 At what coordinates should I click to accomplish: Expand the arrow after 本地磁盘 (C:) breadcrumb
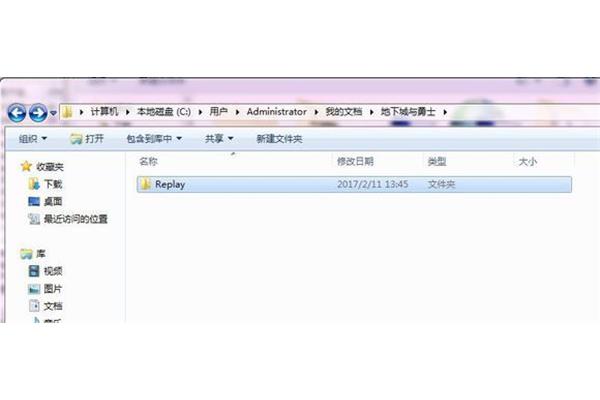click(200, 112)
